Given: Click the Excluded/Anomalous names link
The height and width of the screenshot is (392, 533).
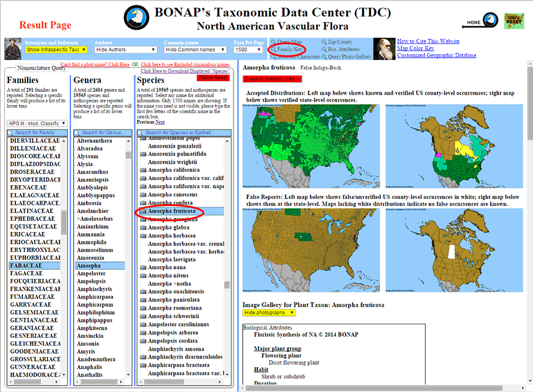Looking at the screenshot, I should click(x=186, y=65).
